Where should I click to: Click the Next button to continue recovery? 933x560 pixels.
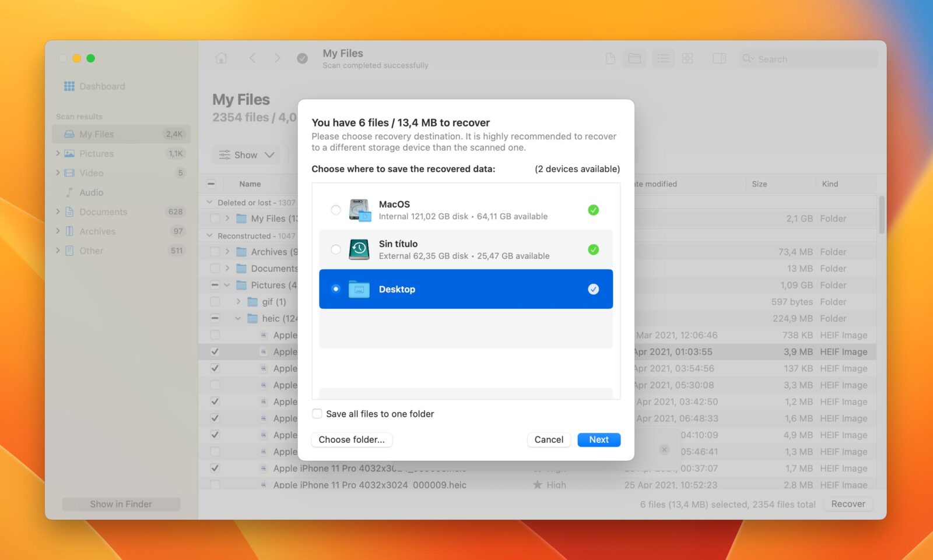[598, 439]
